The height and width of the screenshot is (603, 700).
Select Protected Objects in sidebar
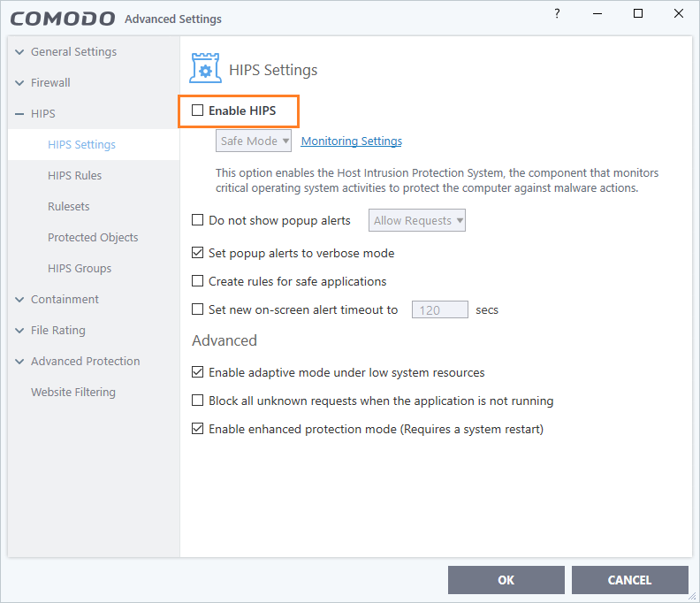tap(93, 237)
